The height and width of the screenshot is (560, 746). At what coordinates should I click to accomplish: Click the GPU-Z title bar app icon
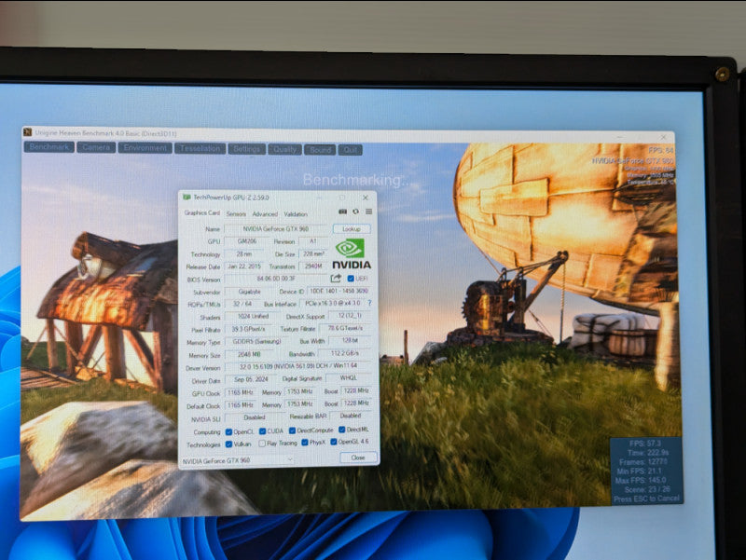coord(187,197)
